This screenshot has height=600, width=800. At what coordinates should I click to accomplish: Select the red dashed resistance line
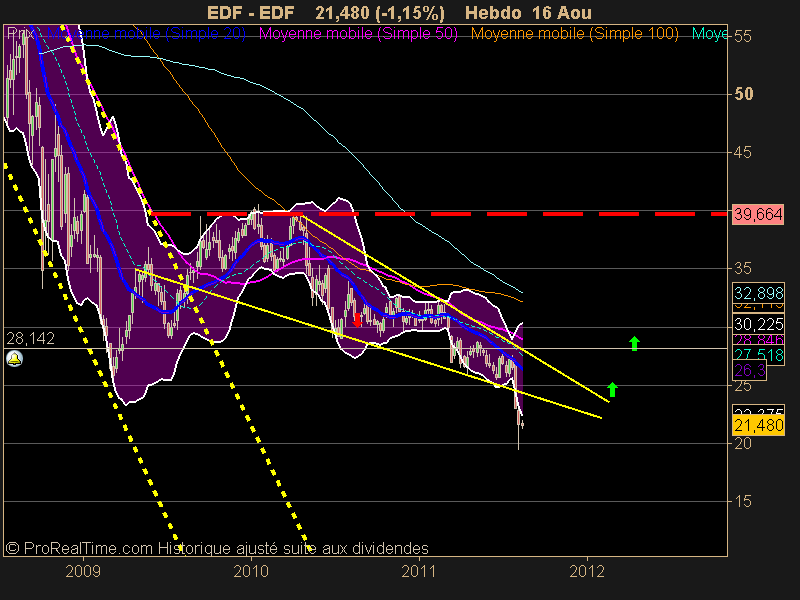pos(439,214)
